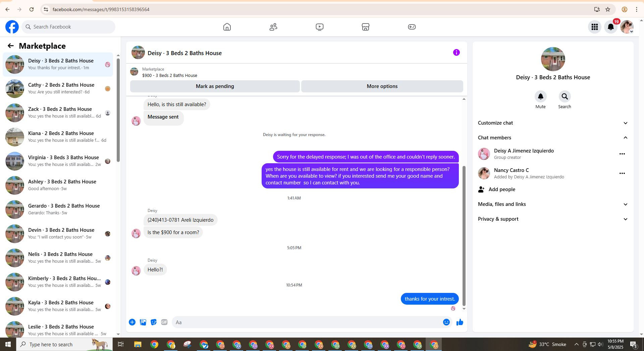Open Windows Start menu
Viewport: 644px width, 351px height.
click(8, 344)
